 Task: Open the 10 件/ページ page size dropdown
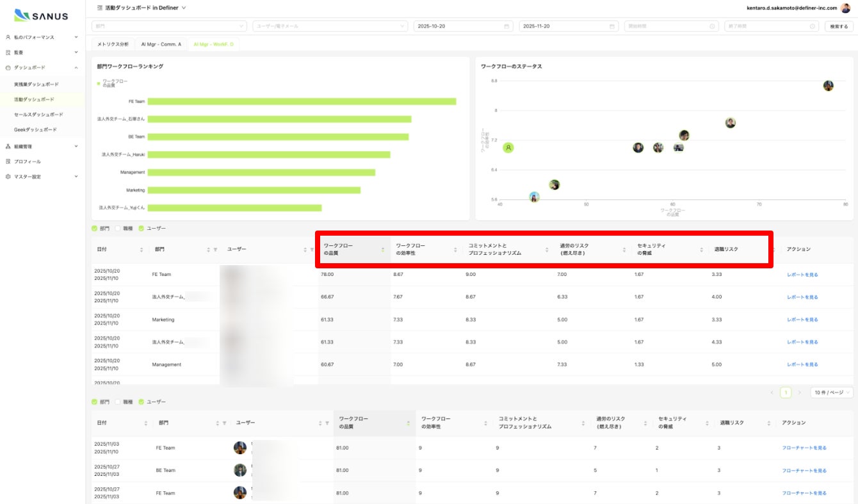[x=831, y=392]
